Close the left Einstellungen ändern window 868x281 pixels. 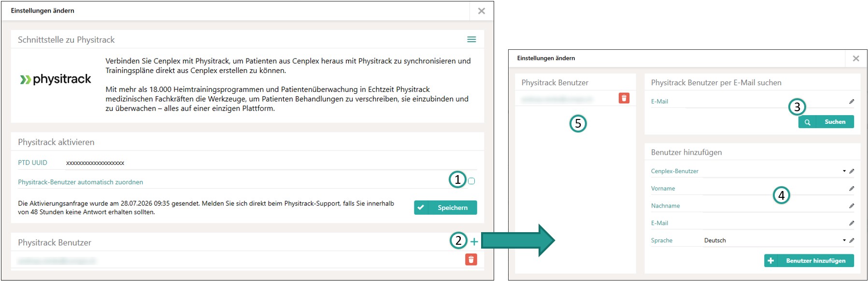point(482,11)
